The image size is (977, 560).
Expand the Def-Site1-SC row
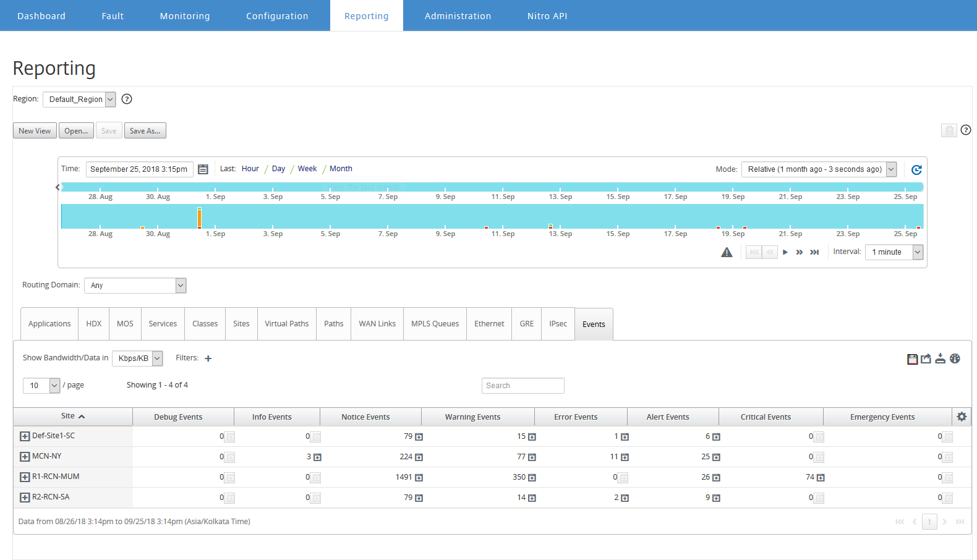coord(25,436)
